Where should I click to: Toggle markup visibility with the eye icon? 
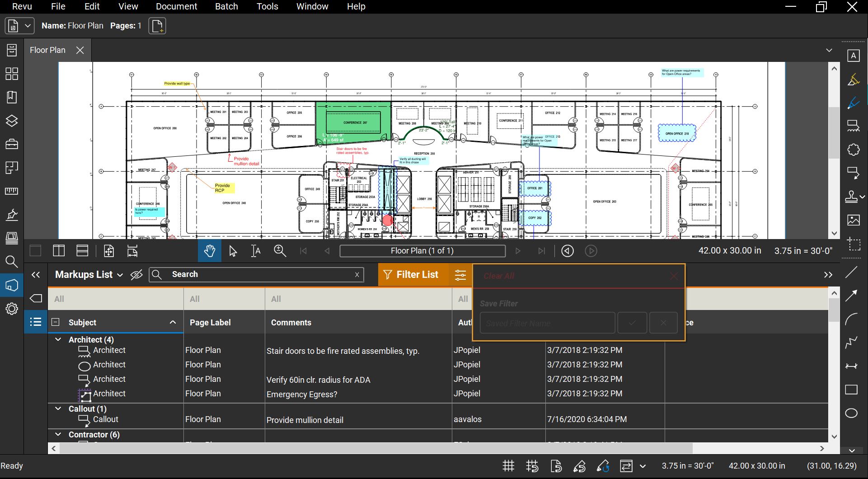point(136,274)
